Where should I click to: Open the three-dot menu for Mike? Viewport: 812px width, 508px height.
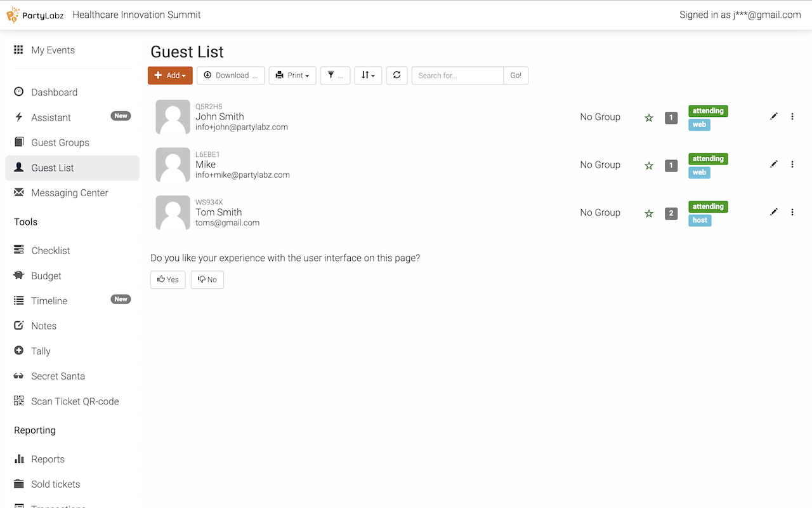click(792, 164)
